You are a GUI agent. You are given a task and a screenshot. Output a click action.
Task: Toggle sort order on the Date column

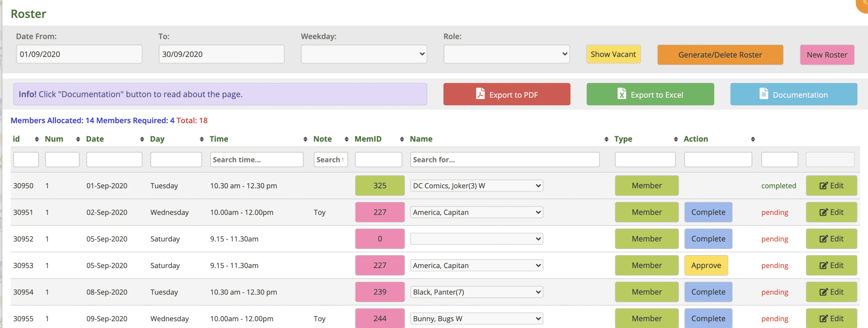[x=142, y=139]
